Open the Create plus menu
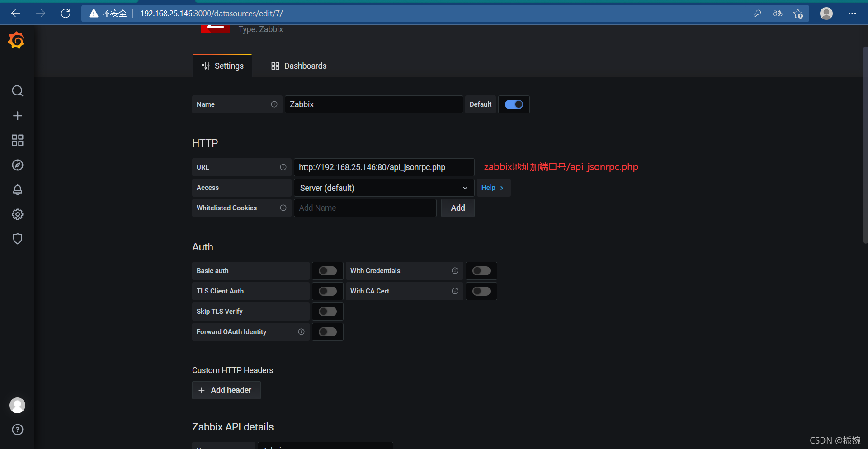The height and width of the screenshot is (449, 868). 17,116
